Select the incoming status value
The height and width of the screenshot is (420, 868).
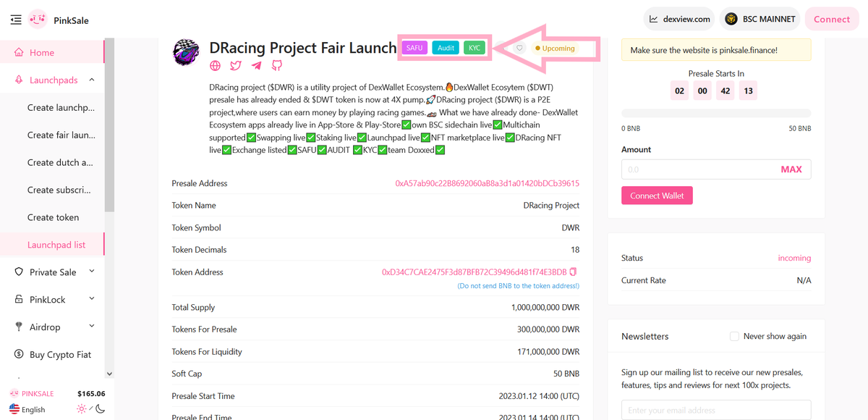pyautogui.click(x=794, y=258)
